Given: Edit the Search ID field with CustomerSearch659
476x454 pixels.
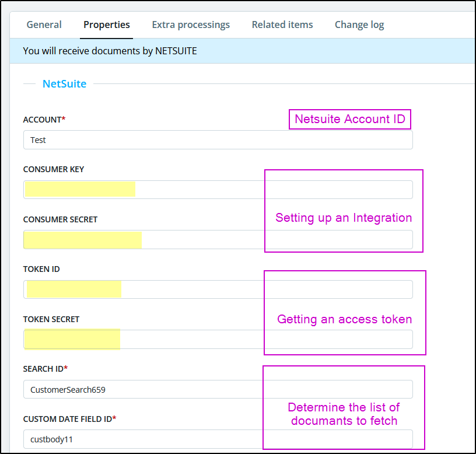Looking at the screenshot, I should [218, 389].
